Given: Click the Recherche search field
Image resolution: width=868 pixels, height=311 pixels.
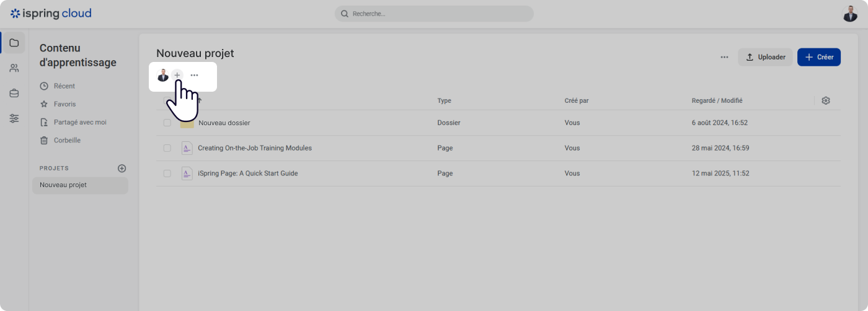Looking at the screenshot, I should (x=434, y=14).
